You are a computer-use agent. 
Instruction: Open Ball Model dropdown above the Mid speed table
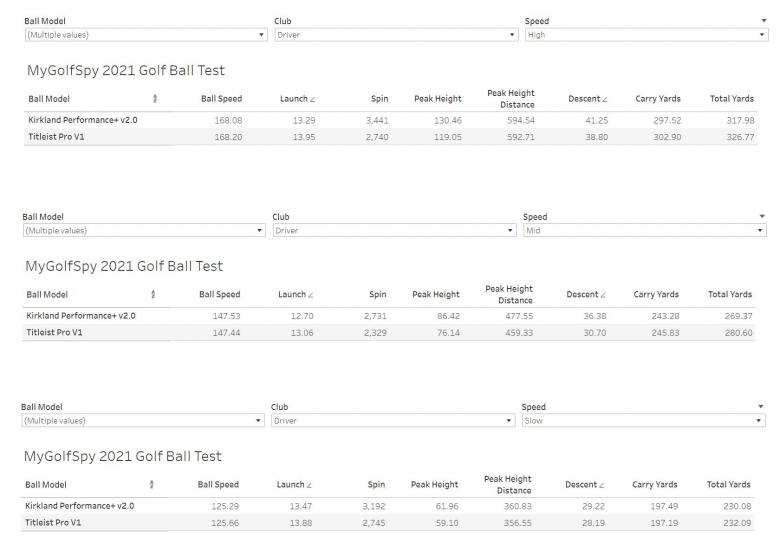pyautogui.click(x=144, y=231)
